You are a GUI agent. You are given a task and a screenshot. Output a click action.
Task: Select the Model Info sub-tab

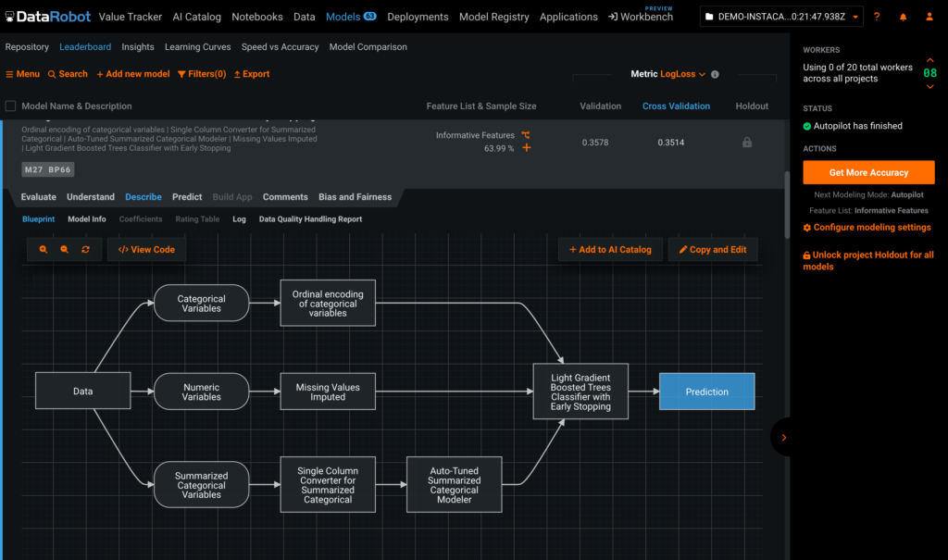point(86,219)
